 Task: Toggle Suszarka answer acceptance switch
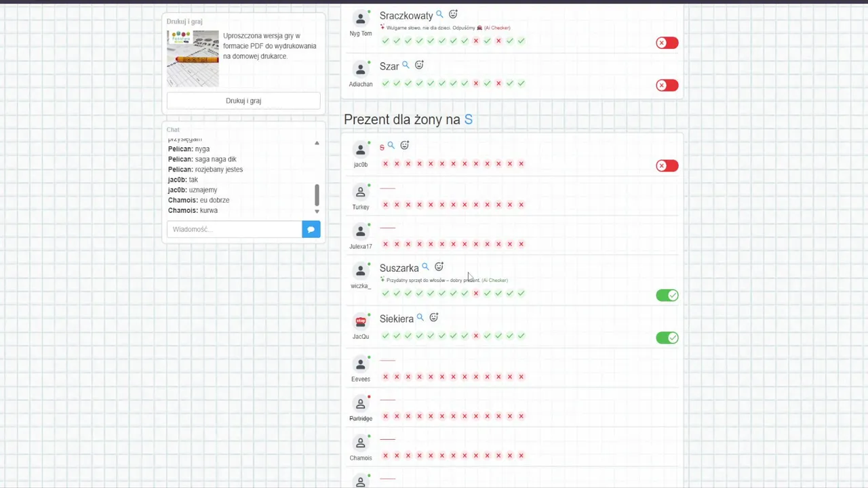click(667, 295)
